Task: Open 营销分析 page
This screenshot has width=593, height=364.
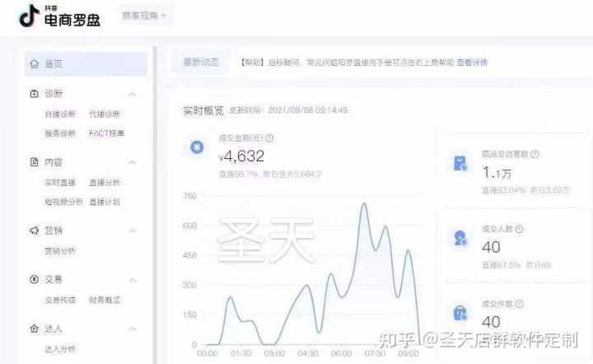Action: 60,250
